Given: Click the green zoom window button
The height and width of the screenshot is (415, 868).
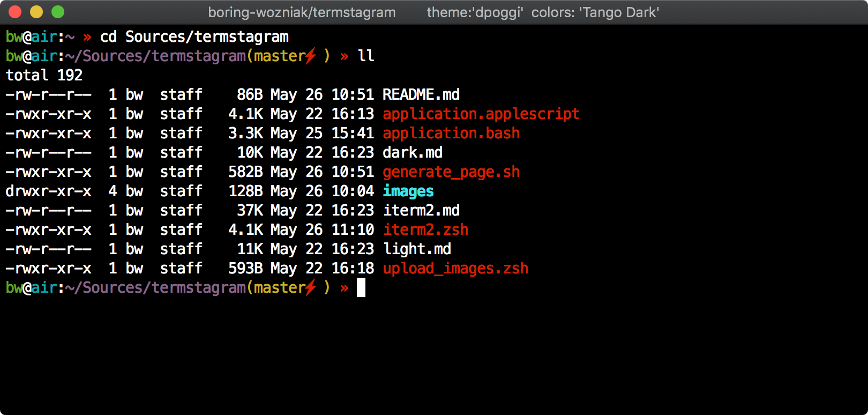Looking at the screenshot, I should [x=58, y=12].
